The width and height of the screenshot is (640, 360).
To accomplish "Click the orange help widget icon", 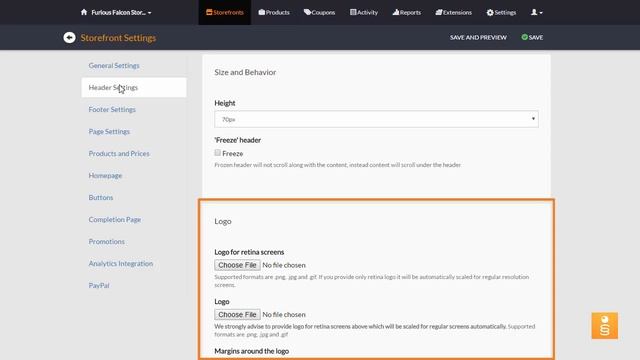I will click(604, 326).
